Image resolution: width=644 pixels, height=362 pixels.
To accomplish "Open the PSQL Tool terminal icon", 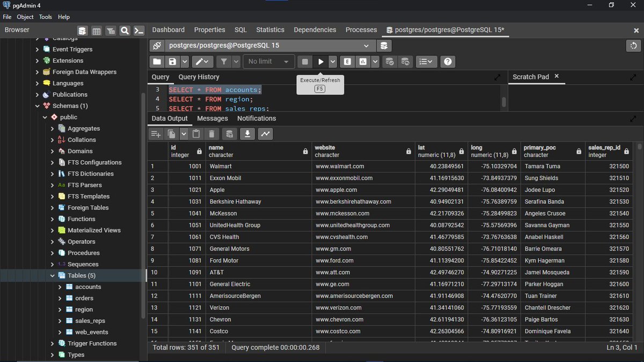I will point(139,31).
